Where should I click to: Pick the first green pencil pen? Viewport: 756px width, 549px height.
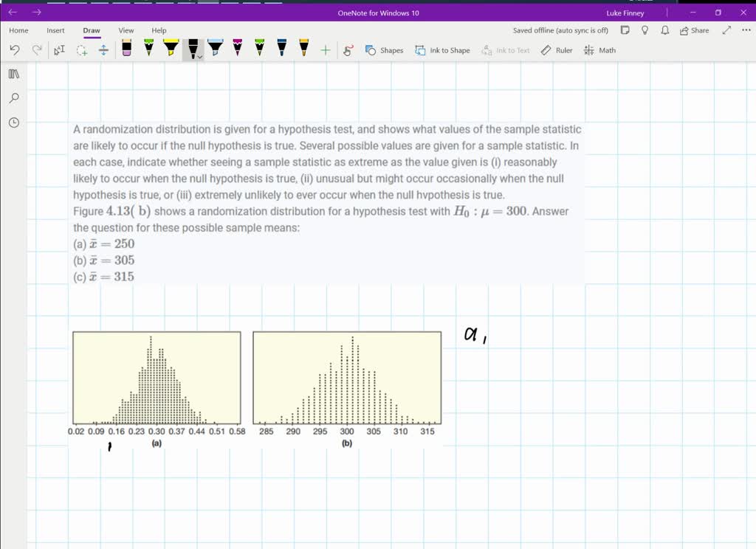point(148,48)
